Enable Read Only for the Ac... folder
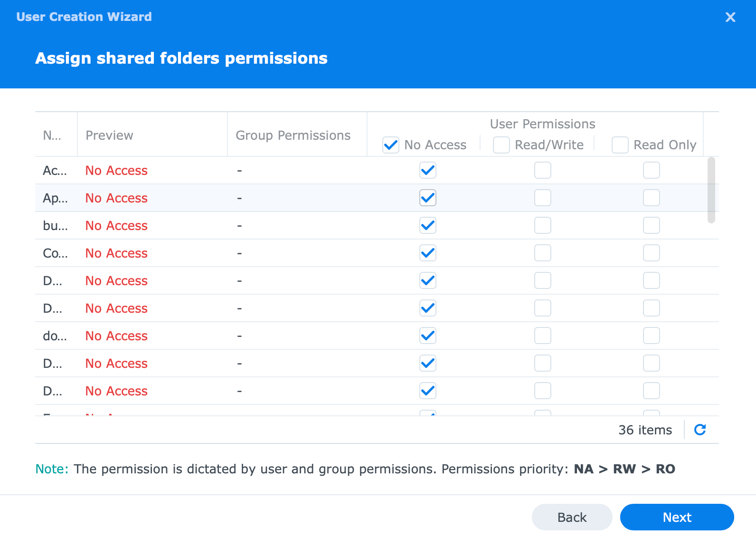The height and width of the screenshot is (538, 756). point(652,170)
